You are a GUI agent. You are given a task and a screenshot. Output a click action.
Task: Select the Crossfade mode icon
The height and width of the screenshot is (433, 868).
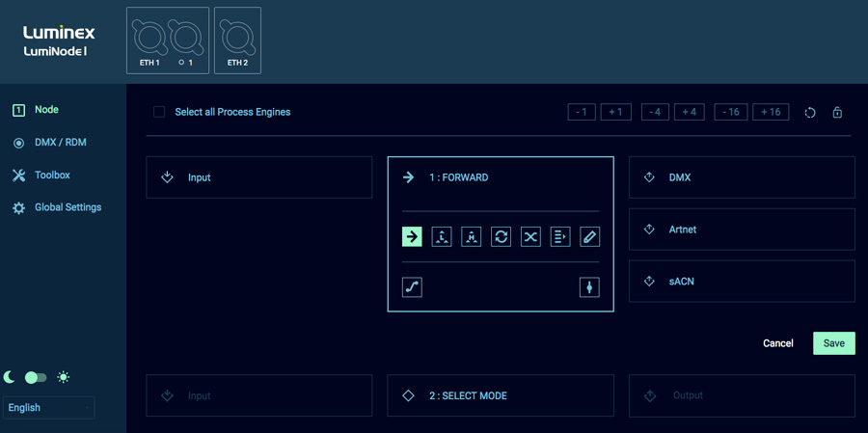pyautogui.click(x=530, y=236)
